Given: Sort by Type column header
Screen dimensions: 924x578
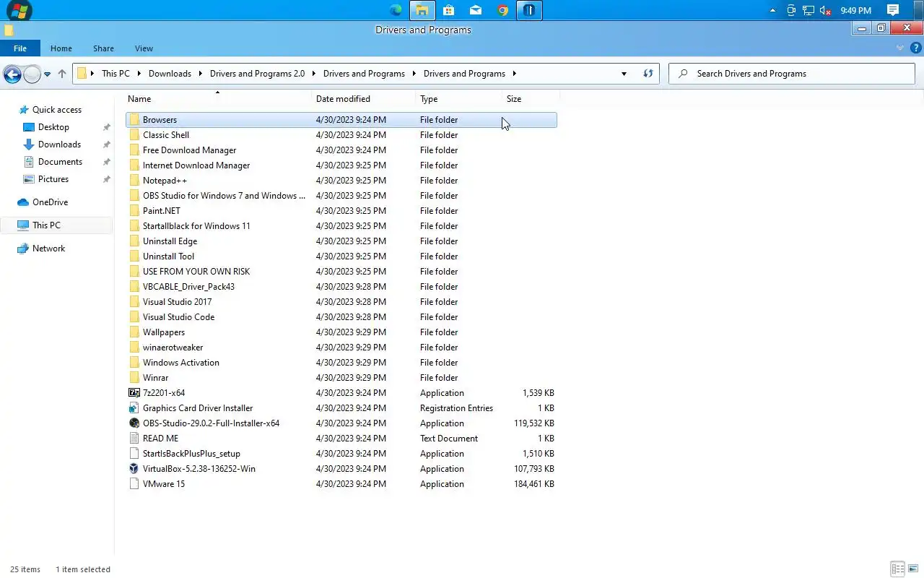Looking at the screenshot, I should pos(429,99).
